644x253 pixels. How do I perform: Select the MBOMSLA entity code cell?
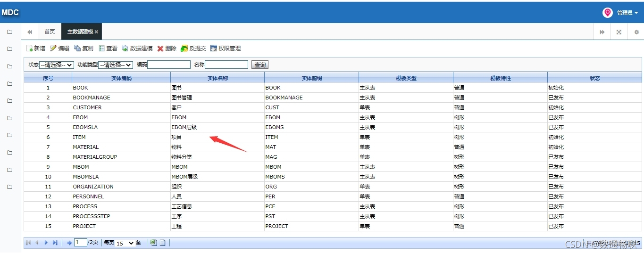point(121,177)
